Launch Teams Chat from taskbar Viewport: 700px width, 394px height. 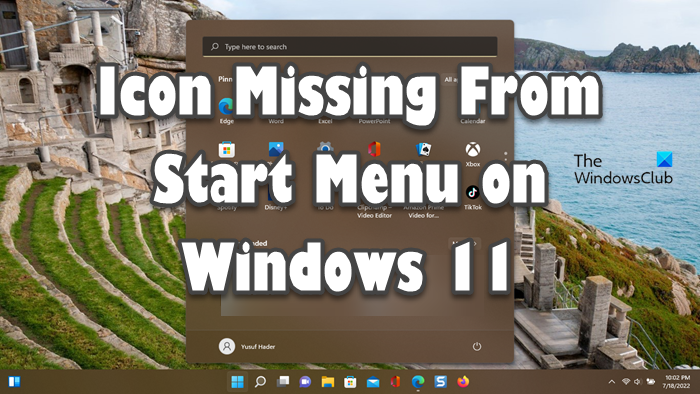click(x=305, y=382)
